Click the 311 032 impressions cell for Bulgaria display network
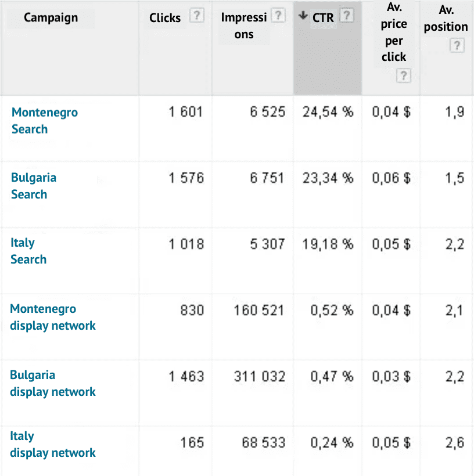Screen dimensions: 474x476 [x=260, y=377]
